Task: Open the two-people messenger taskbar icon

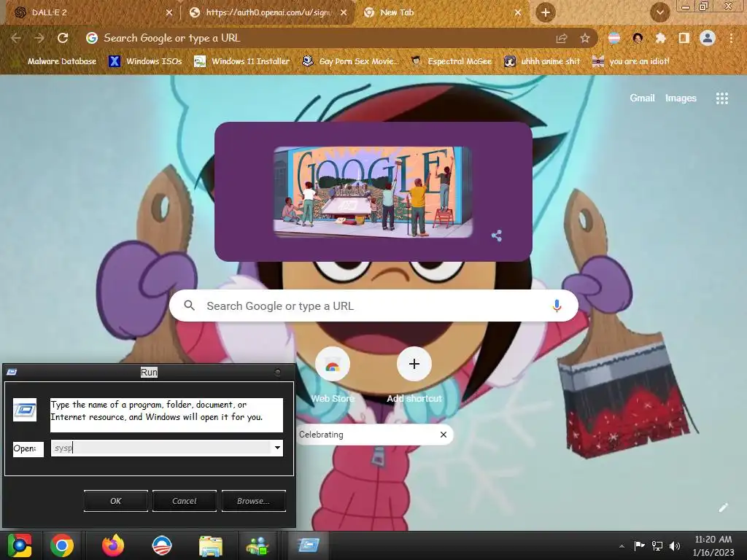Action: coord(258,545)
